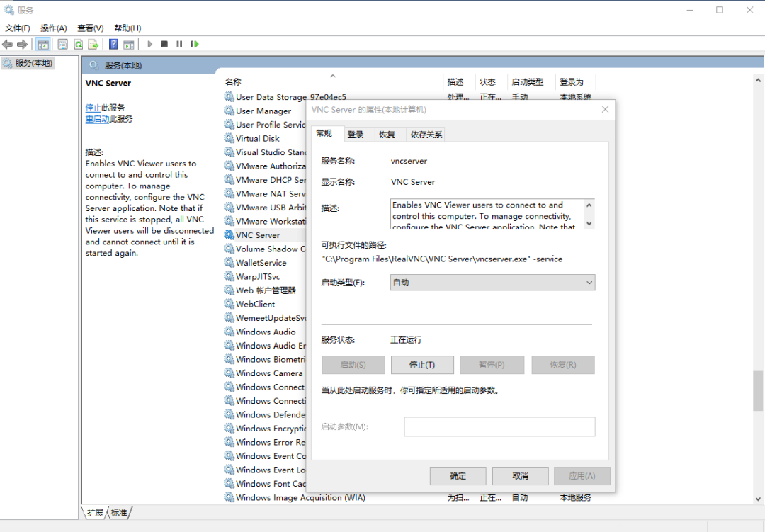Open the 操作(A) menu

click(54, 28)
